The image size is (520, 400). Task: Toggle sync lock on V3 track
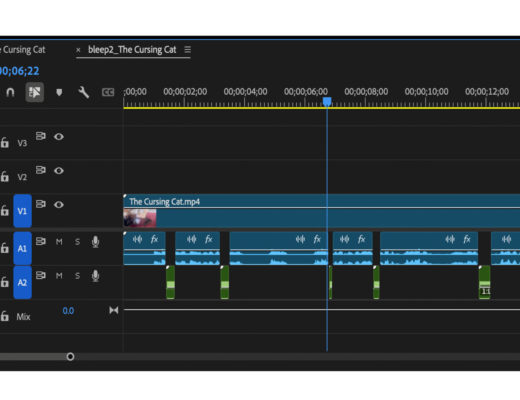click(x=41, y=136)
